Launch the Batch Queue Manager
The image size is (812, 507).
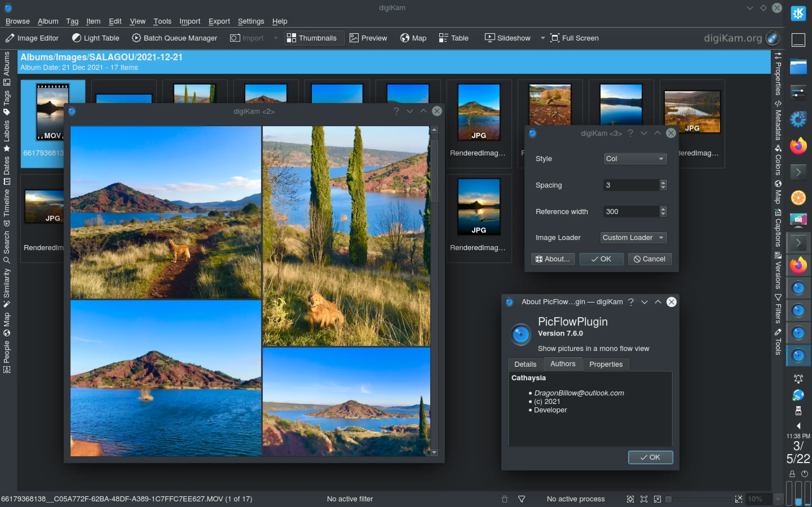click(174, 38)
